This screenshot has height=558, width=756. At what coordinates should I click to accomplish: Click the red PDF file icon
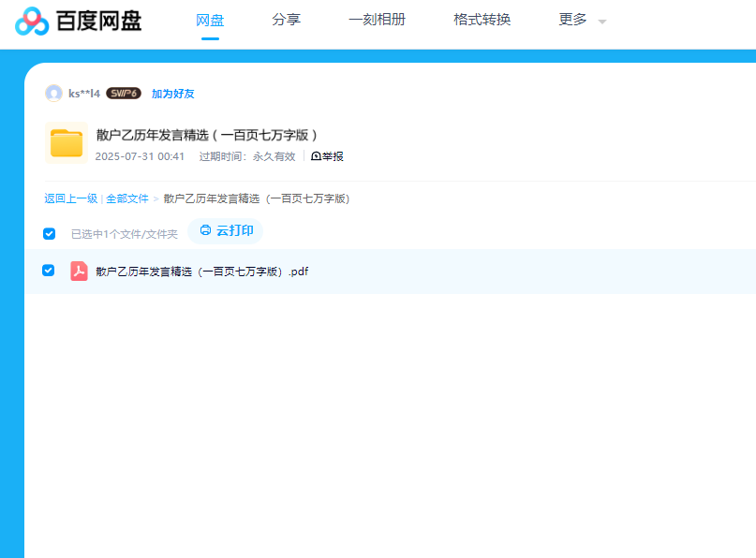[80, 272]
